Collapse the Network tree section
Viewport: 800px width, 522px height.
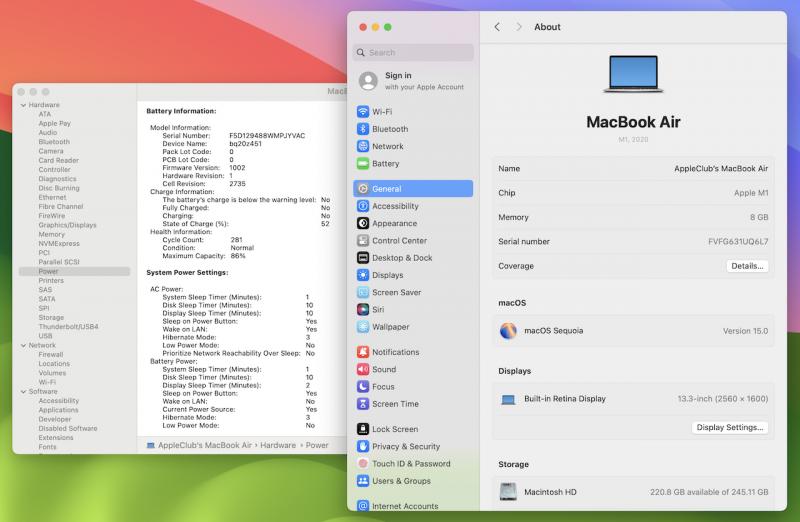pyautogui.click(x=23, y=345)
